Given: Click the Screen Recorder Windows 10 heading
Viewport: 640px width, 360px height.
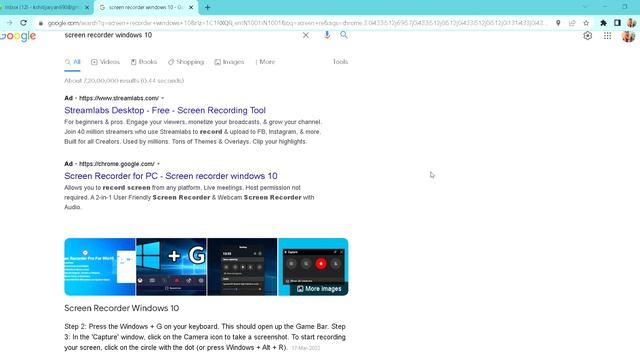Looking at the screenshot, I should 122,308.
